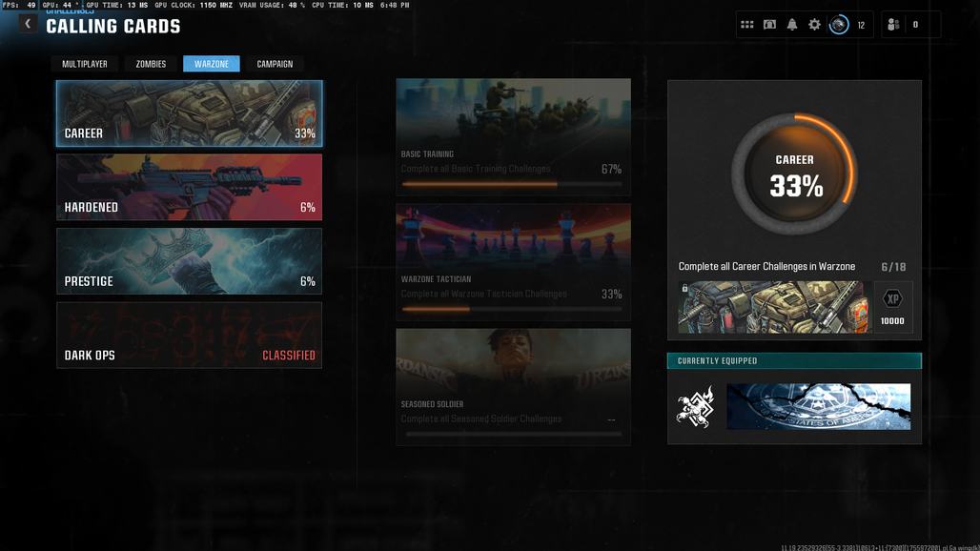Click 'Complete all Career Challenges in Warzone' text

766,267
